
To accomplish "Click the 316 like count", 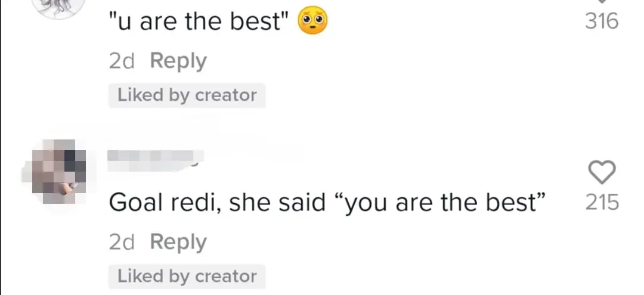I will (x=601, y=22).
